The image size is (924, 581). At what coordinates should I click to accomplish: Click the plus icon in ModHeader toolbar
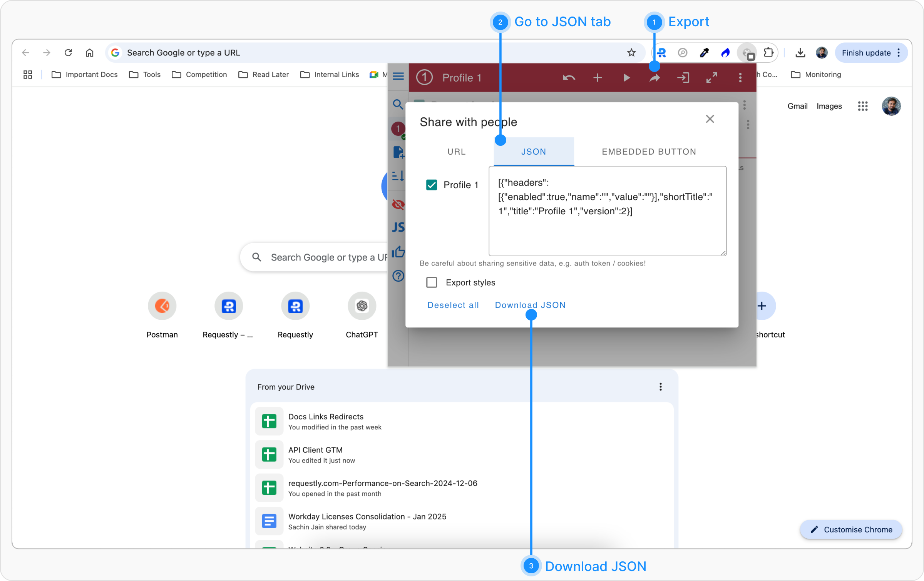[x=598, y=78]
